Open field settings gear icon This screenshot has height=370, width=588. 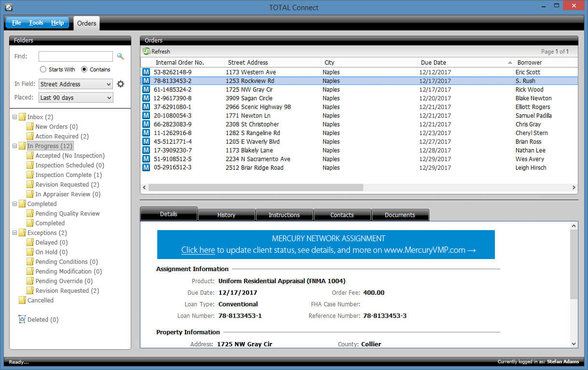[x=121, y=84]
